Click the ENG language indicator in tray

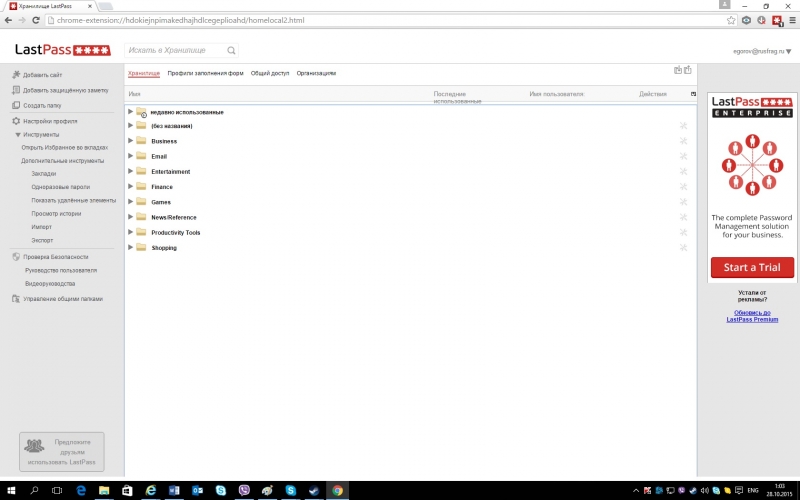(753, 490)
